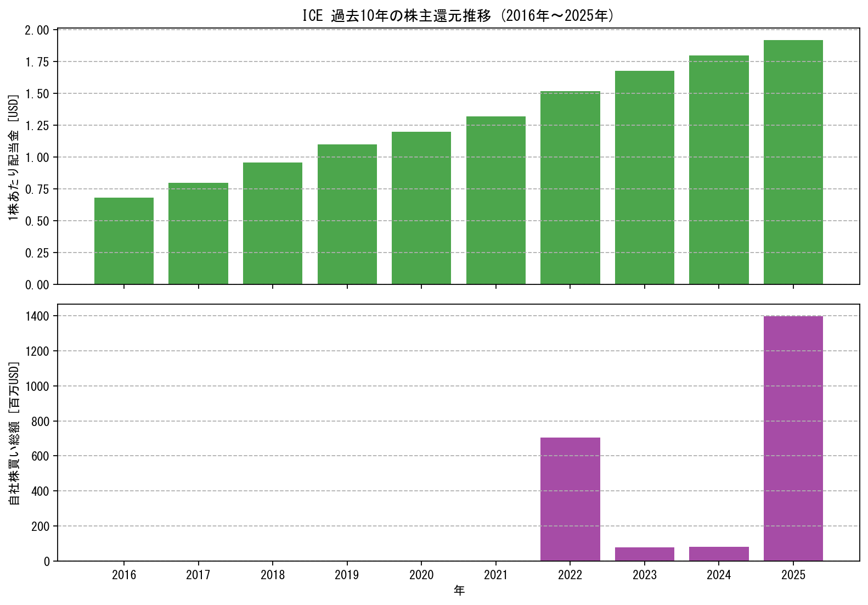The width and height of the screenshot is (868, 605).
Task: Select the green 2020 dividend bar
Action: click(421, 208)
